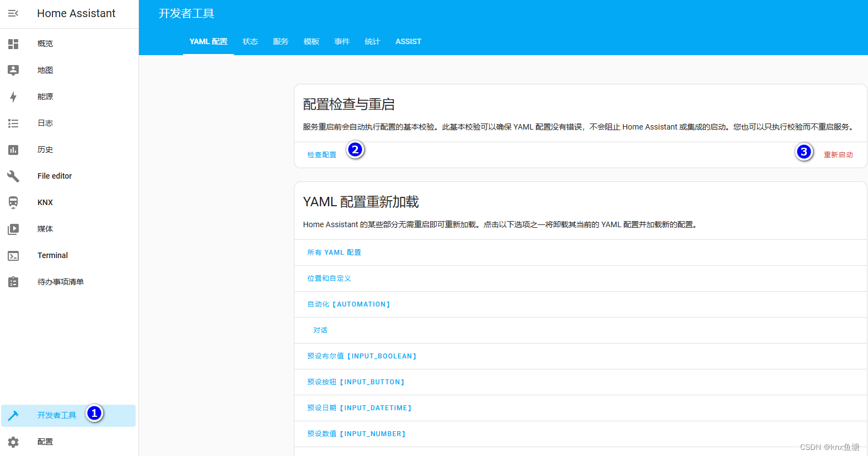Screen dimensions: 868x456
Task: Click the red 重新启动 button
Action: click(x=838, y=155)
